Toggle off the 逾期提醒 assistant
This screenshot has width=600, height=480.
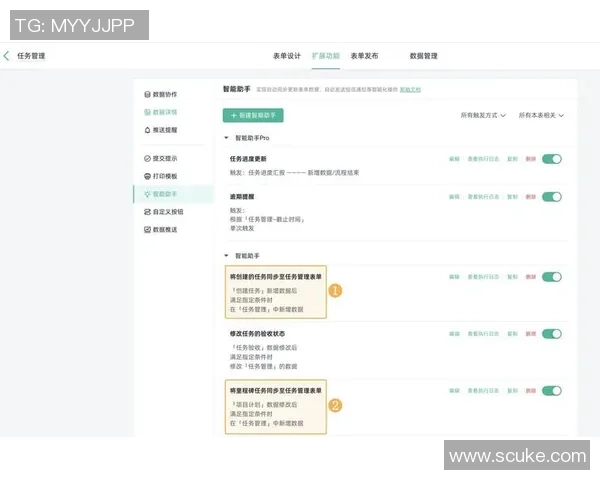tap(552, 197)
